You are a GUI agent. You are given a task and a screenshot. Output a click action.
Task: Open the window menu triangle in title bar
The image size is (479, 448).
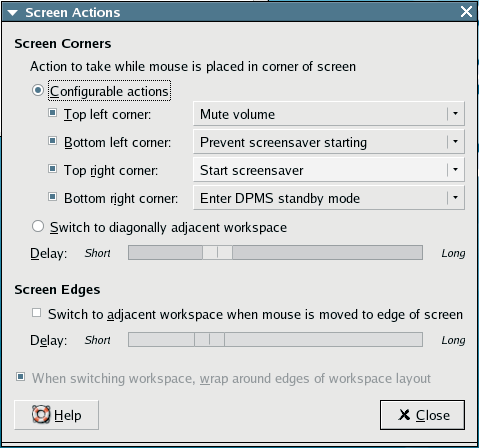pos(12,13)
